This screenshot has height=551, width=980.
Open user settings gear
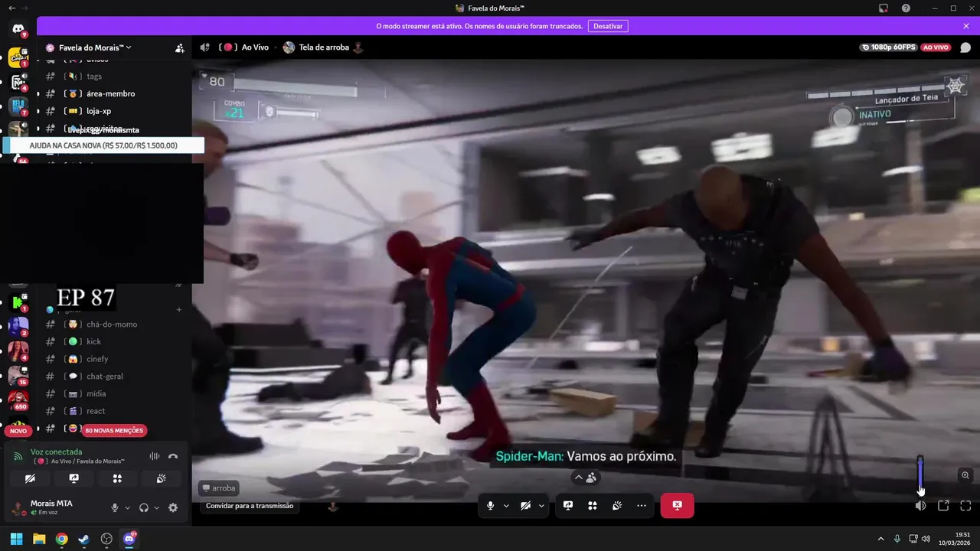[x=173, y=507]
